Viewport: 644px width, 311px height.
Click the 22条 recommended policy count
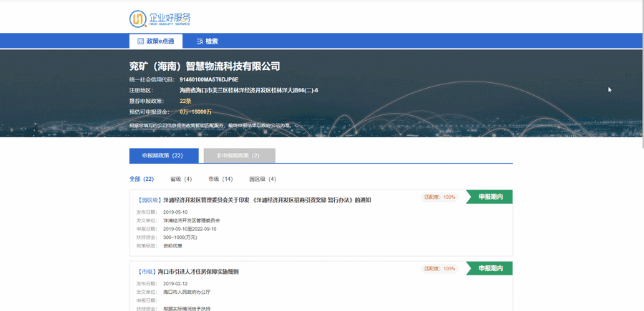click(185, 101)
